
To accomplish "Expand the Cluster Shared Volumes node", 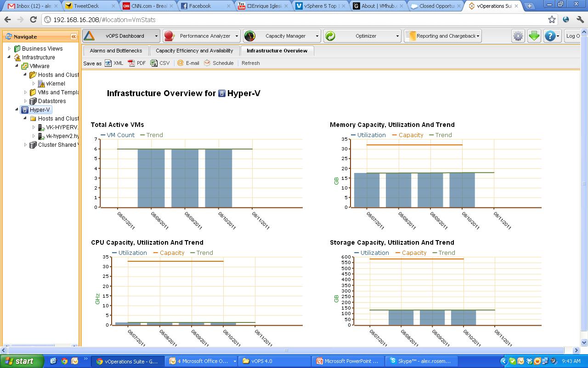I will click(26, 144).
